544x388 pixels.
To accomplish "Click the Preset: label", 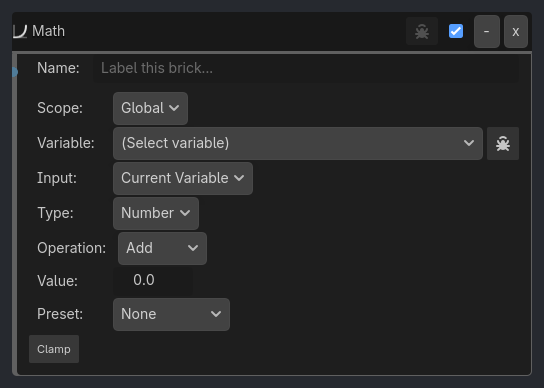I will click(60, 314).
